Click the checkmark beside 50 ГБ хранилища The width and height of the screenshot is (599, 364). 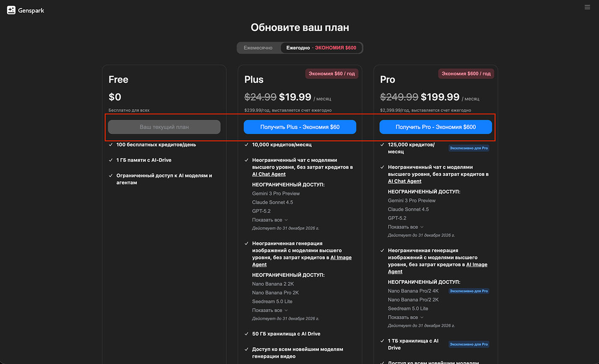(x=246, y=334)
